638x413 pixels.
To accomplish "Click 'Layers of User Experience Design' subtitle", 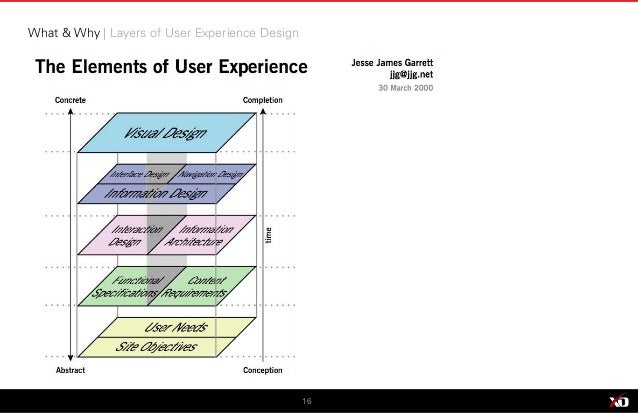I will pos(204,33).
